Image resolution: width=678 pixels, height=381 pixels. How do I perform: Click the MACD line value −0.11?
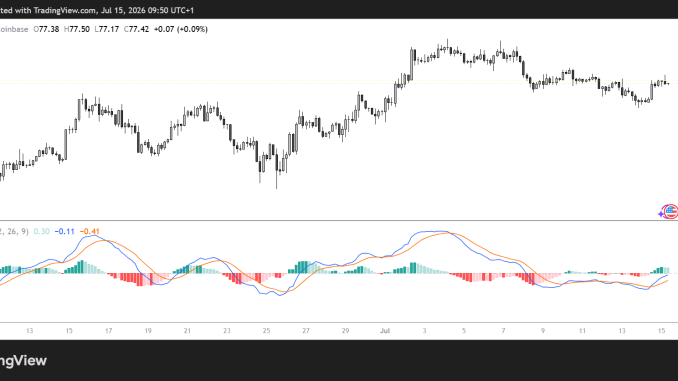tap(64, 231)
